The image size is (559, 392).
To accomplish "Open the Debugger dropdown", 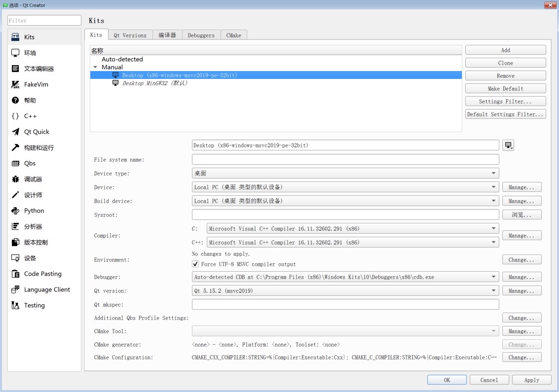I will (345, 277).
